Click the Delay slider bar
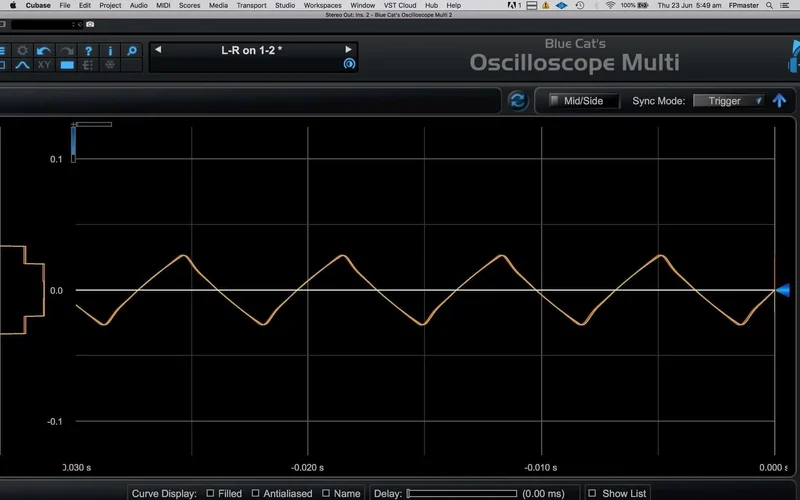This screenshot has width=800, height=500. click(461, 493)
